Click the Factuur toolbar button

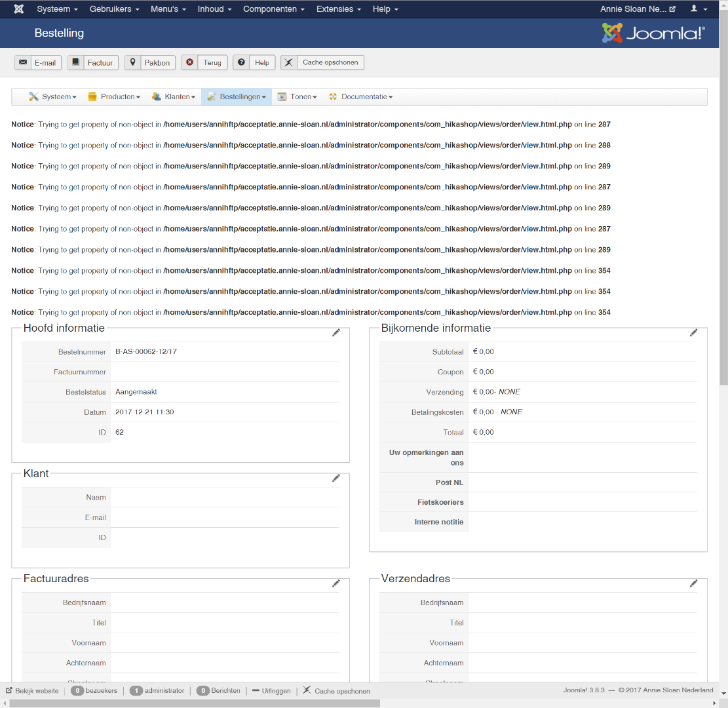93,62
